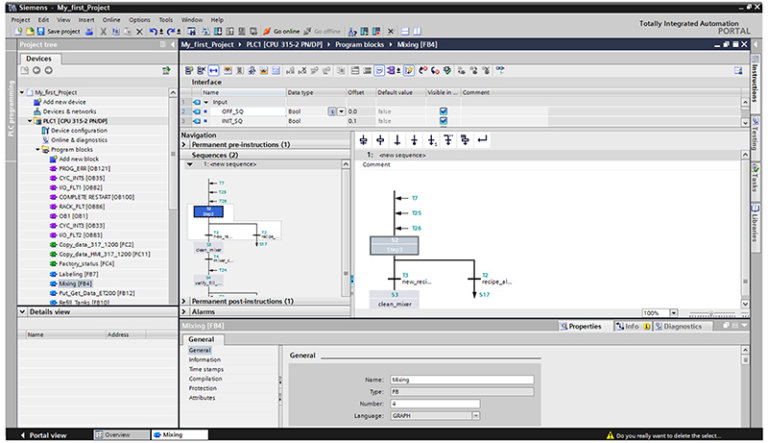The width and height of the screenshot is (768, 443).
Task: Select Protection in properties navigation
Action: click(x=203, y=388)
